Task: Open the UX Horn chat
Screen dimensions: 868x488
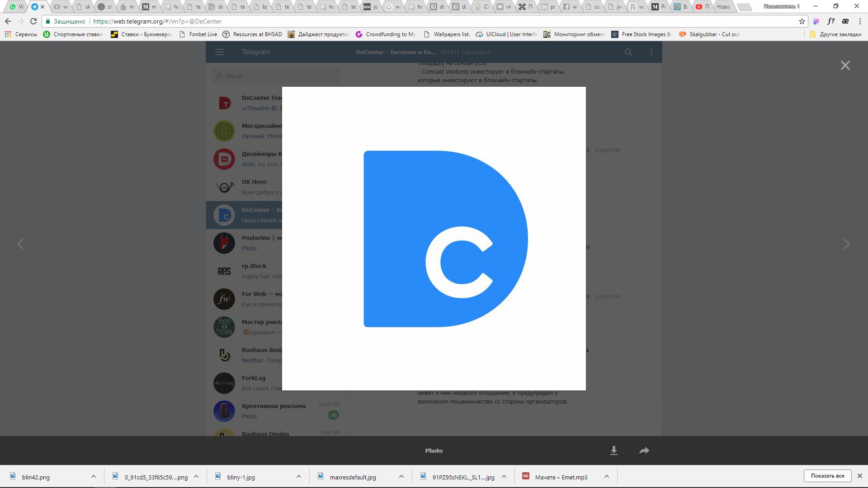Action: coord(244,187)
